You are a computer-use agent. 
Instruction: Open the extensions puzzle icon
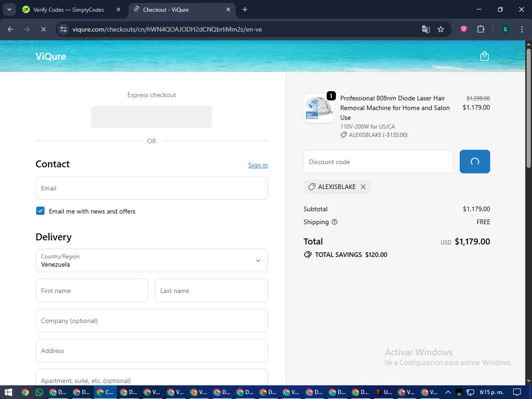point(481,29)
